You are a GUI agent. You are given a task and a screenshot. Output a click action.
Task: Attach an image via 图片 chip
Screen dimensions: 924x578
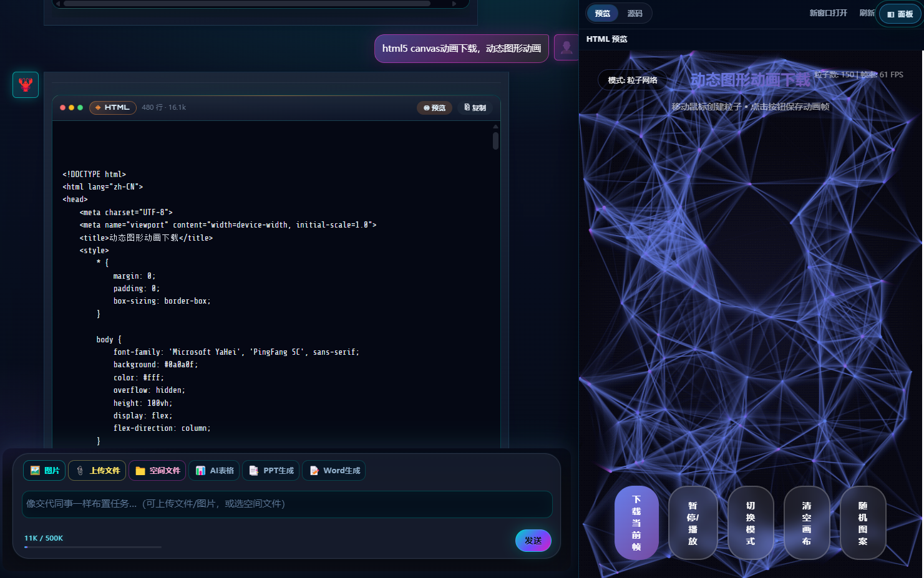click(x=44, y=471)
